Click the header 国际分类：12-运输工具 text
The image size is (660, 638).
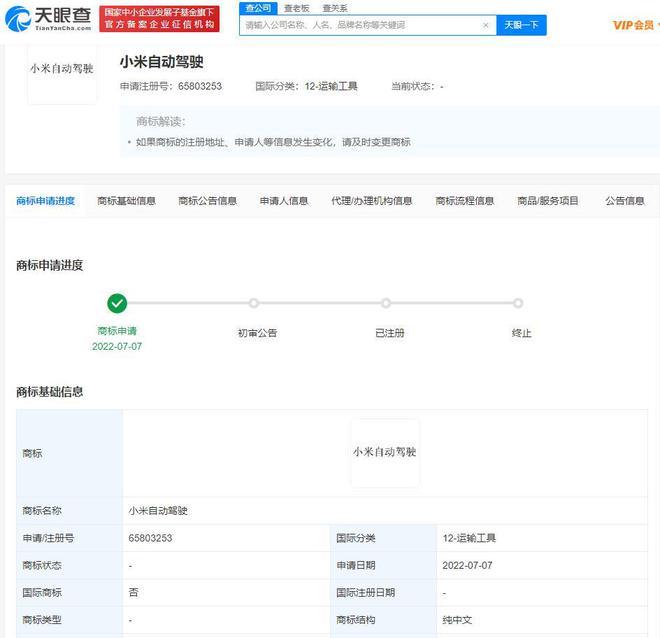(x=306, y=86)
